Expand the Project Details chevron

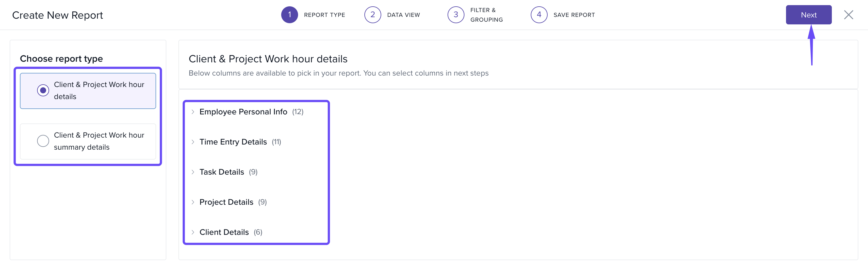point(193,202)
